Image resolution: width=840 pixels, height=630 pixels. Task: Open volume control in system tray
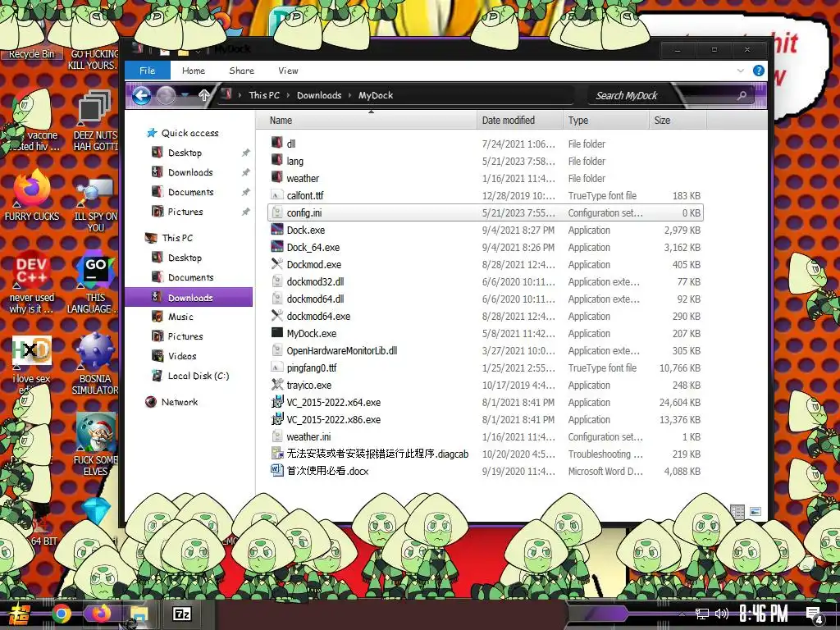pyautogui.click(x=722, y=614)
